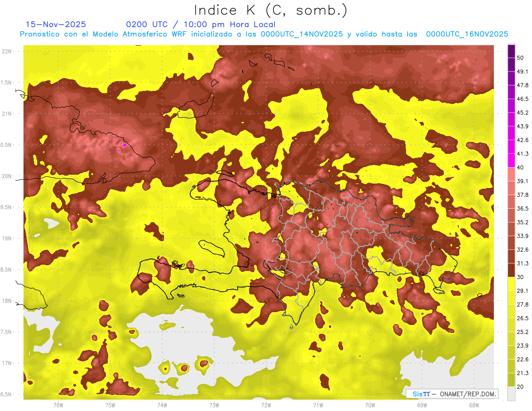Select the legend band between 30 and 31.3
Screen dimensions: 532x411
coord(511,270)
